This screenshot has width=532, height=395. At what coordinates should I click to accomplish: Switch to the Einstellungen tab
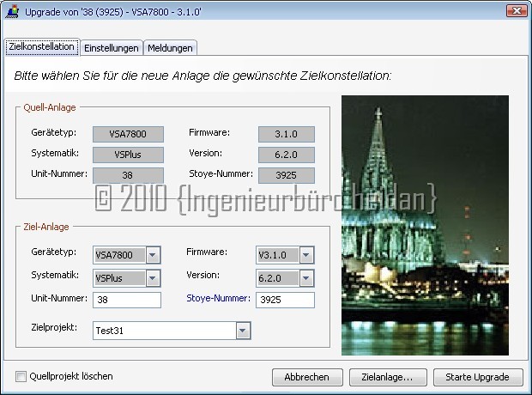[x=112, y=47]
